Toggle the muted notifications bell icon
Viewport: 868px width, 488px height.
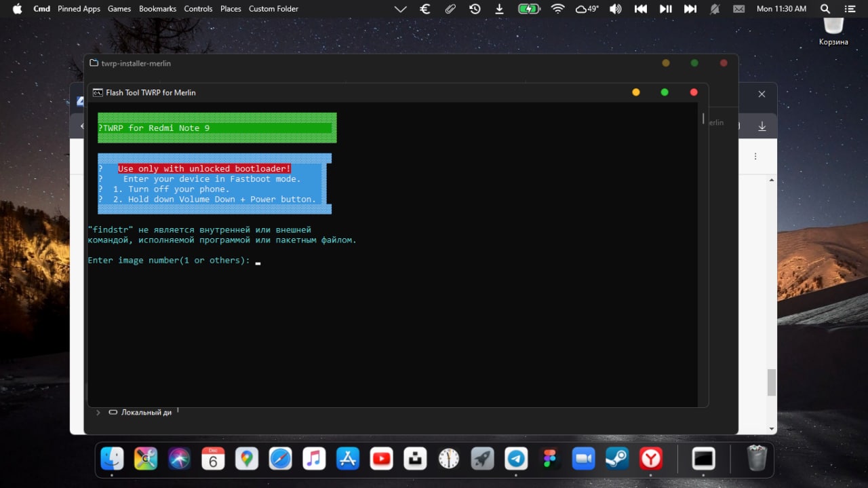click(x=715, y=9)
